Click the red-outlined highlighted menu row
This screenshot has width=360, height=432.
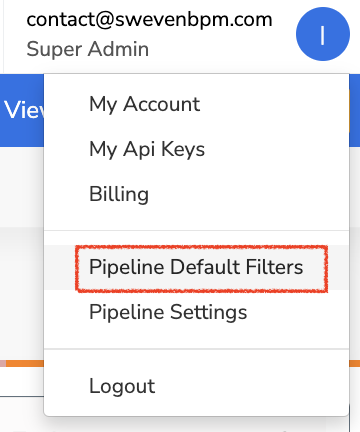point(201,269)
